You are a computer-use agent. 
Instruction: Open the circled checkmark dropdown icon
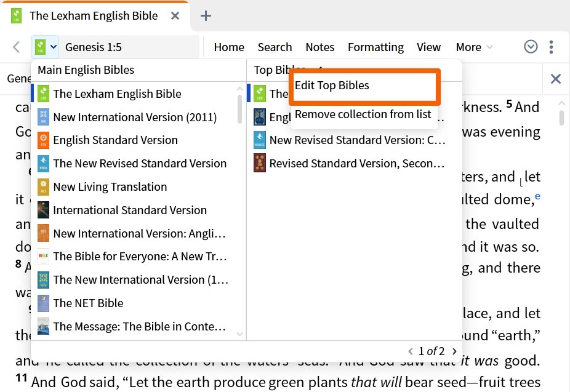pos(531,47)
